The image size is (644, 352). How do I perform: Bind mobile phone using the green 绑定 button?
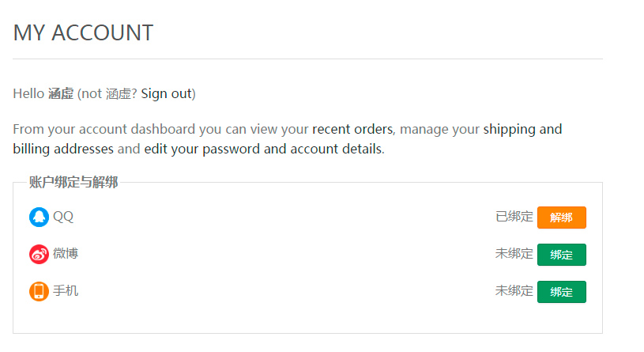coord(562,292)
